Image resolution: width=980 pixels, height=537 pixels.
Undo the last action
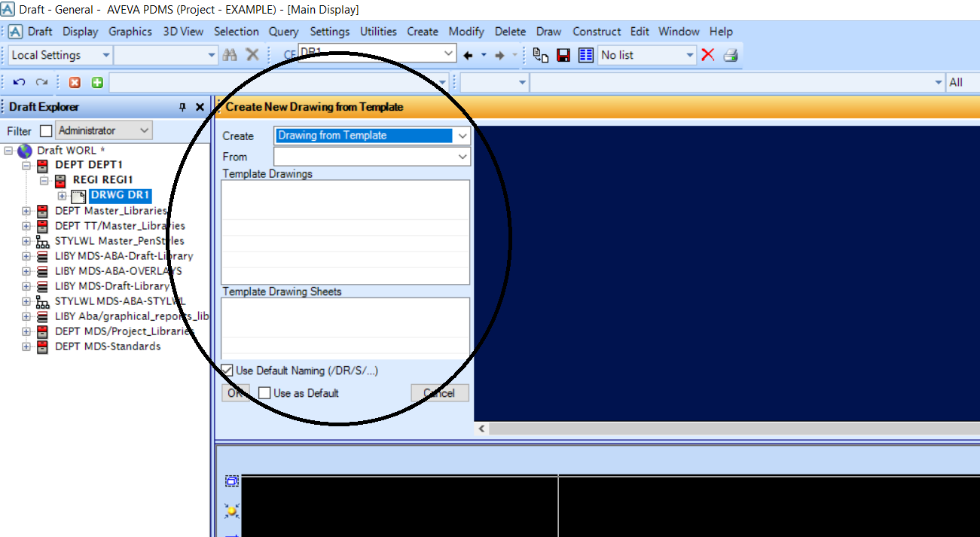(20, 82)
